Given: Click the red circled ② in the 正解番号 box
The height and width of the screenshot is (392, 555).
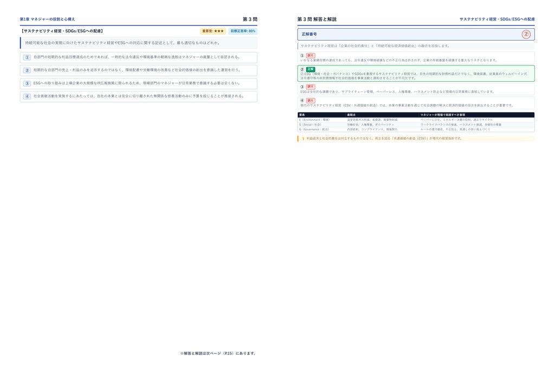Looking at the screenshot, I should click(x=526, y=34).
